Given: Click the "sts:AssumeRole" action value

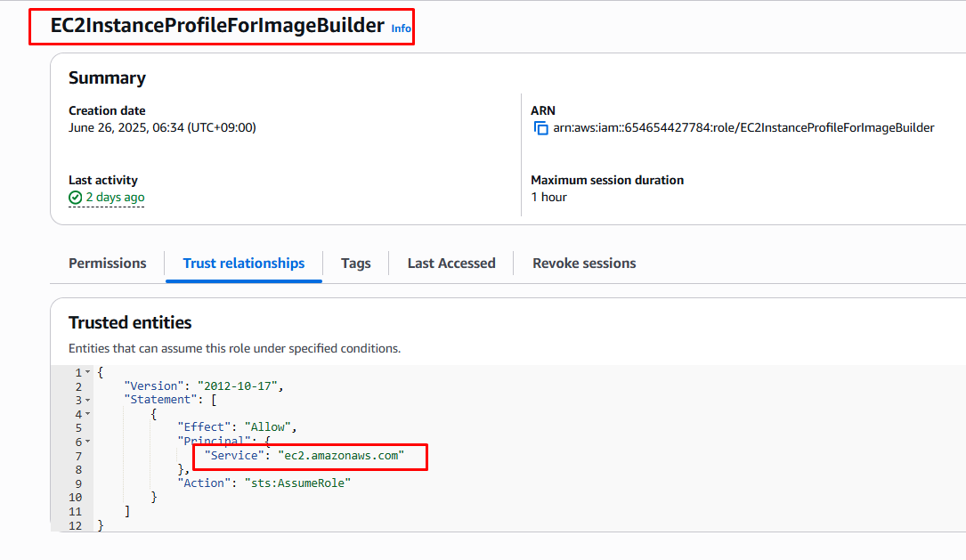Looking at the screenshot, I should [298, 483].
